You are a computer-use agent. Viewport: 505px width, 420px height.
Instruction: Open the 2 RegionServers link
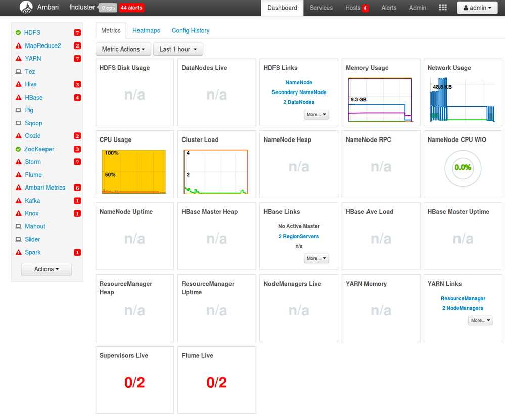point(299,236)
